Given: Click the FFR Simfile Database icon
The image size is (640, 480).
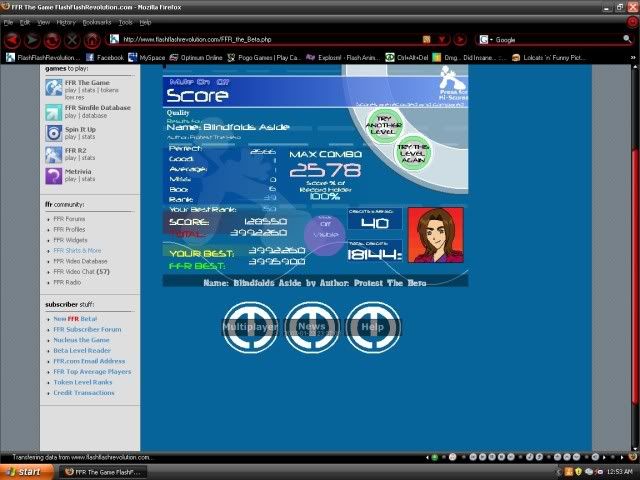Looking at the screenshot, I should [53, 110].
